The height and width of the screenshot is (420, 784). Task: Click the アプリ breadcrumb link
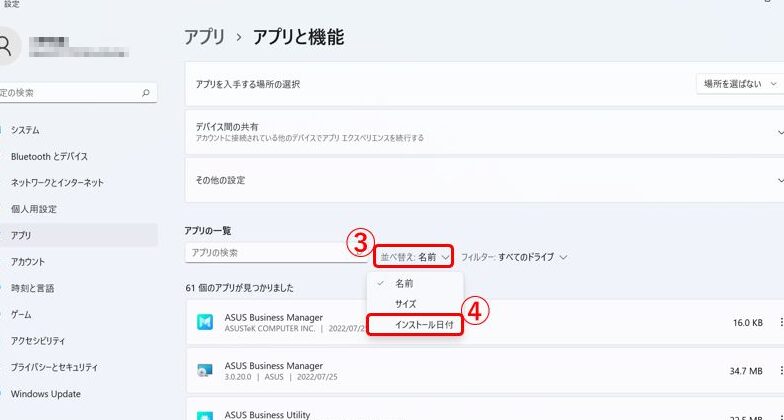click(205, 37)
